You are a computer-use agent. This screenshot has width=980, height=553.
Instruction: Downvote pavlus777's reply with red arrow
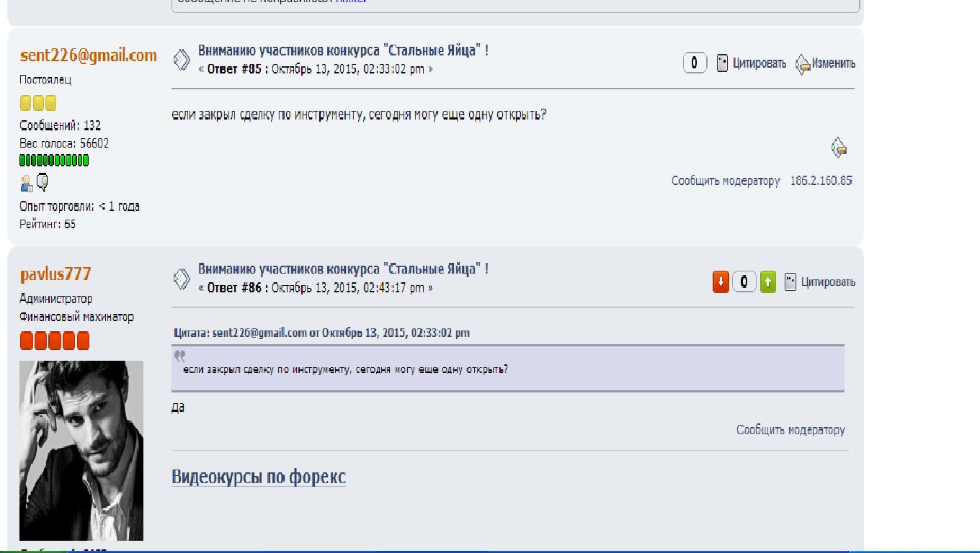pos(721,282)
